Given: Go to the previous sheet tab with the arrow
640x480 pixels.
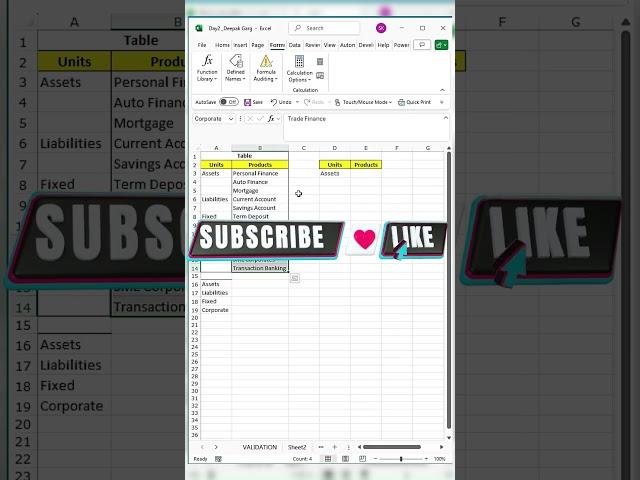Looking at the screenshot, I should click(x=202, y=447).
